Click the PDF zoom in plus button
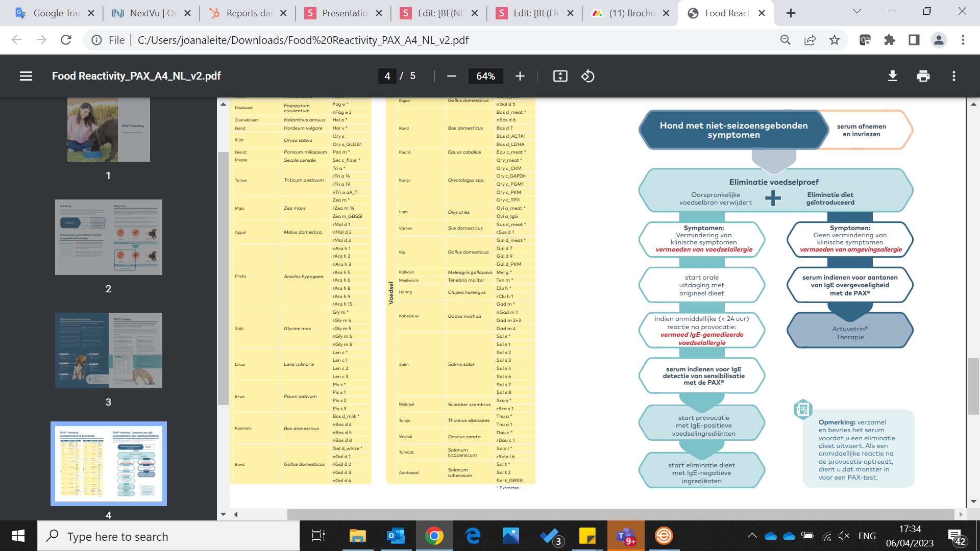 click(520, 76)
